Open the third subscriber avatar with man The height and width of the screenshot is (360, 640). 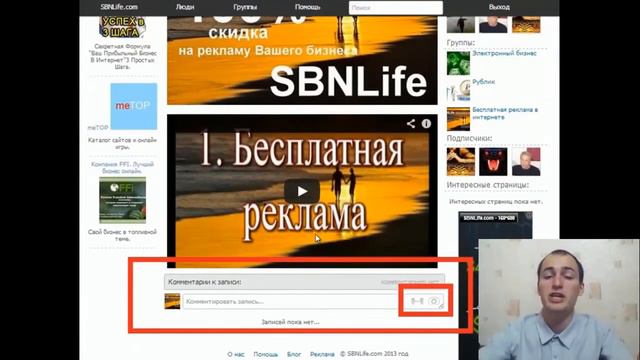(x=526, y=162)
